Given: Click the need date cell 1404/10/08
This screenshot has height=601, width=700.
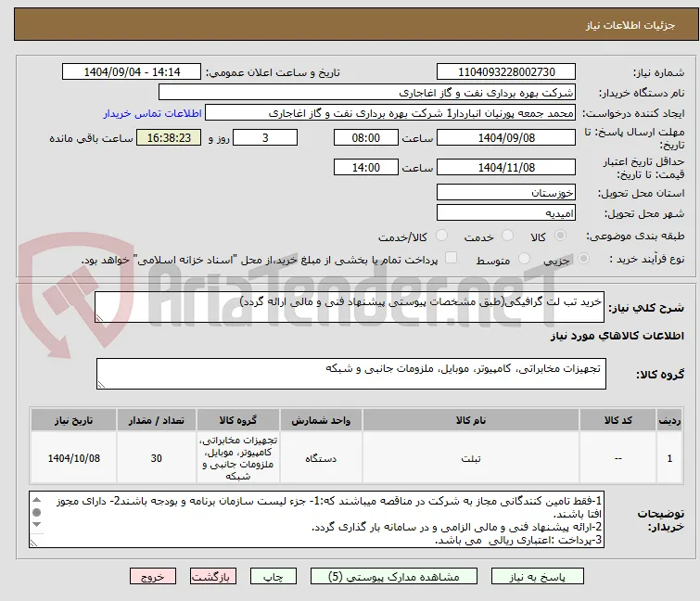Looking at the screenshot, I should (73, 458).
